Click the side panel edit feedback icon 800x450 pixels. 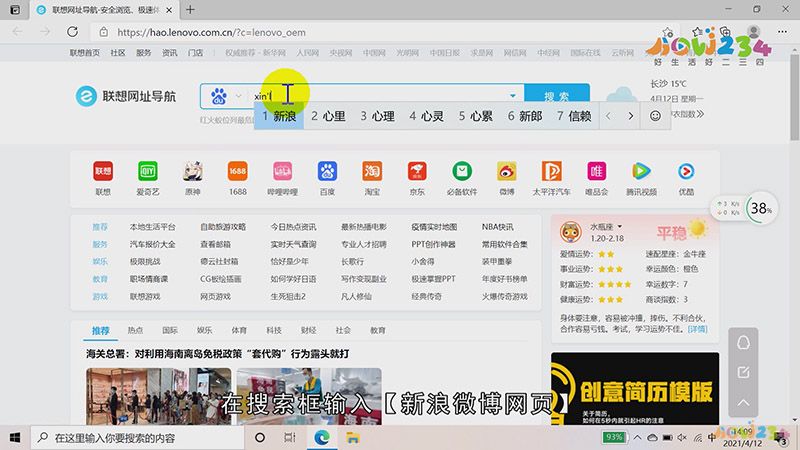tap(743, 372)
